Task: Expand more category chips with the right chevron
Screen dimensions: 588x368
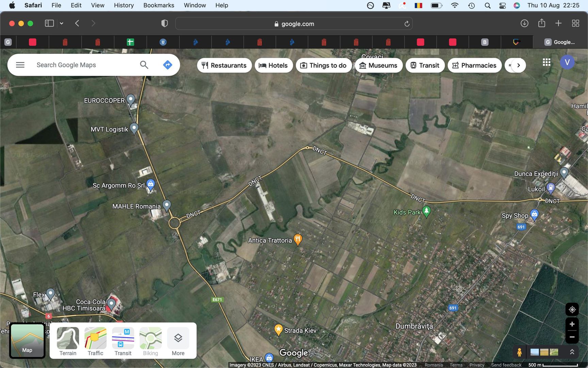Action: point(518,65)
